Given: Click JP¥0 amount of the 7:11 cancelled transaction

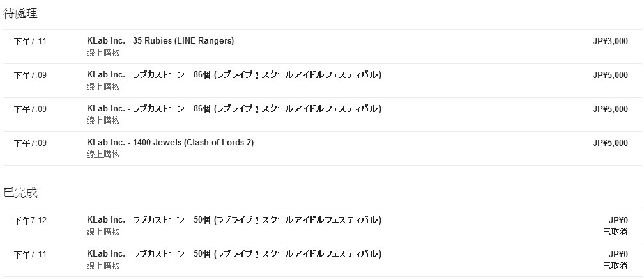Looking at the screenshot, I should click(x=618, y=254).
